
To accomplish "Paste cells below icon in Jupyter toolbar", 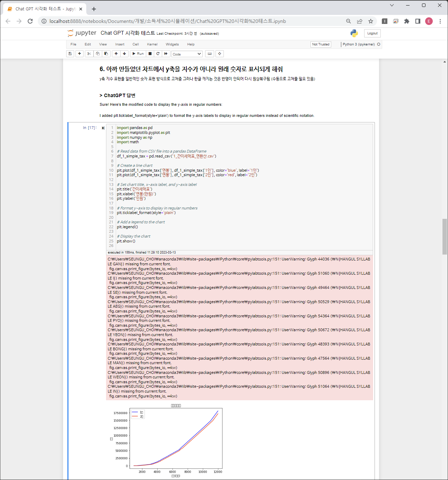I will [106, 54].
